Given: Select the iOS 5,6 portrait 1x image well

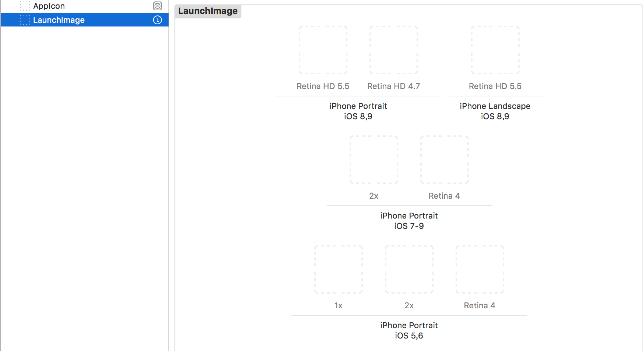Looking at the screenshot, I should click(339, 269).
